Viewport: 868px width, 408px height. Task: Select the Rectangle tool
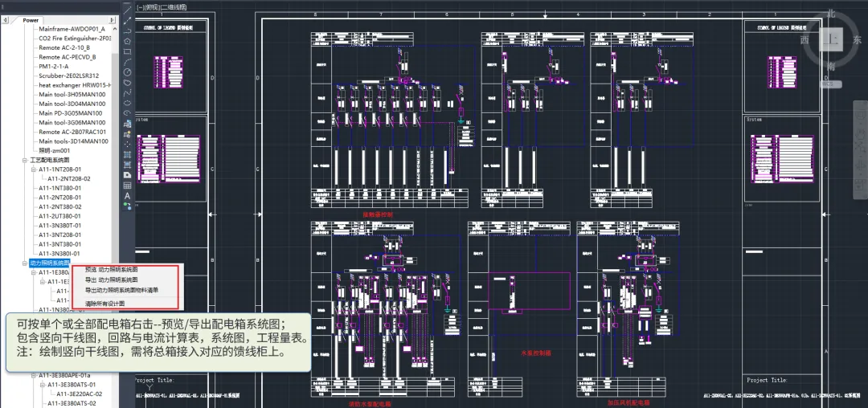tap(127, 52)
